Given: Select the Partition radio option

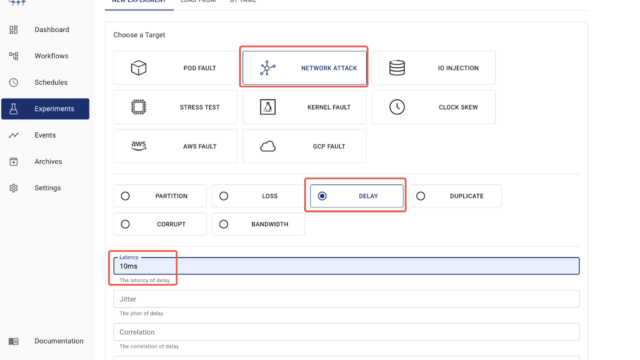Looking at the screenshot, I should [x=125, y=196].
